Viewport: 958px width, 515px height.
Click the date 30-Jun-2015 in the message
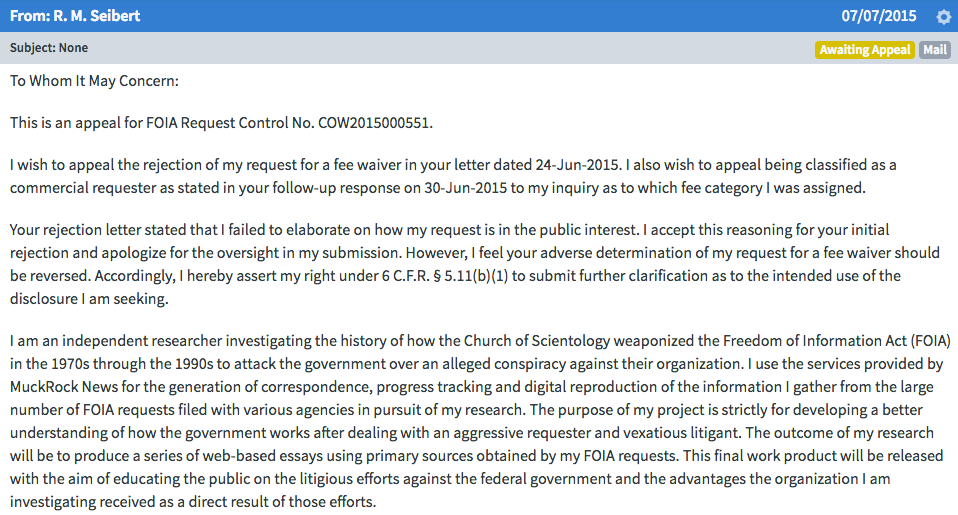coord(466,188)
